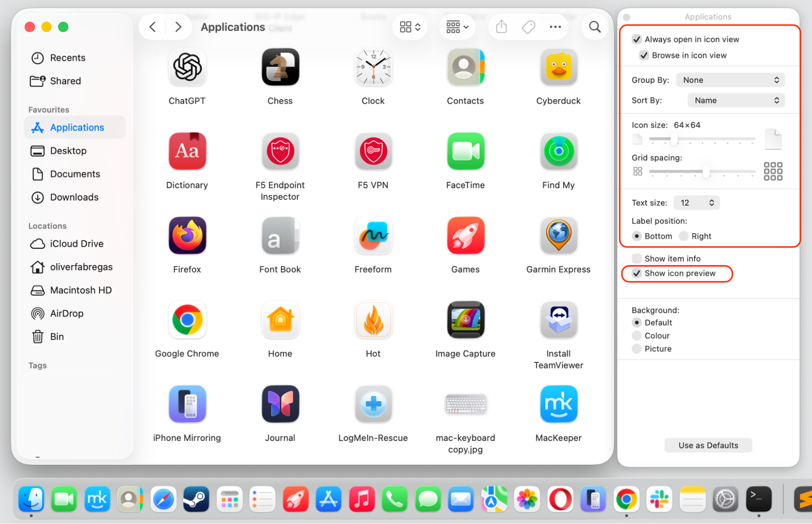The width and height of the screenshot is (812, 524).
Task: Click the Icon size slider handle
Action: (x=674, y=139)
